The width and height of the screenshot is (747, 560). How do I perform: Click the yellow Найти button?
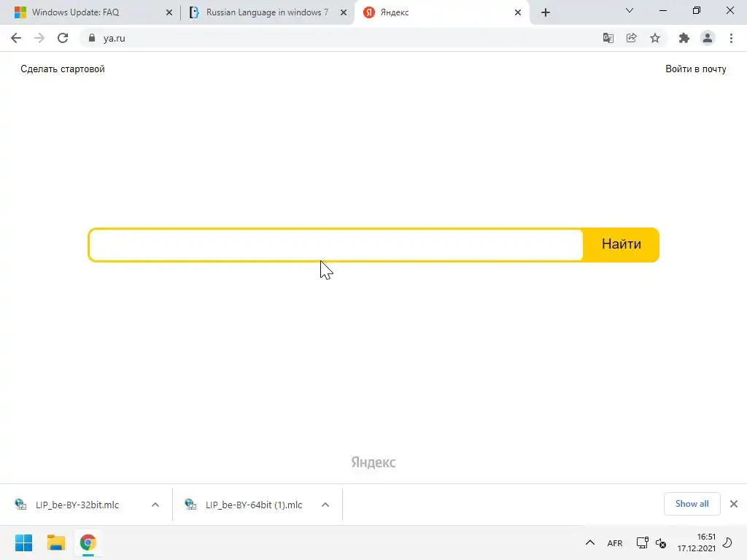pyautogui.click(x=622, y=245)
